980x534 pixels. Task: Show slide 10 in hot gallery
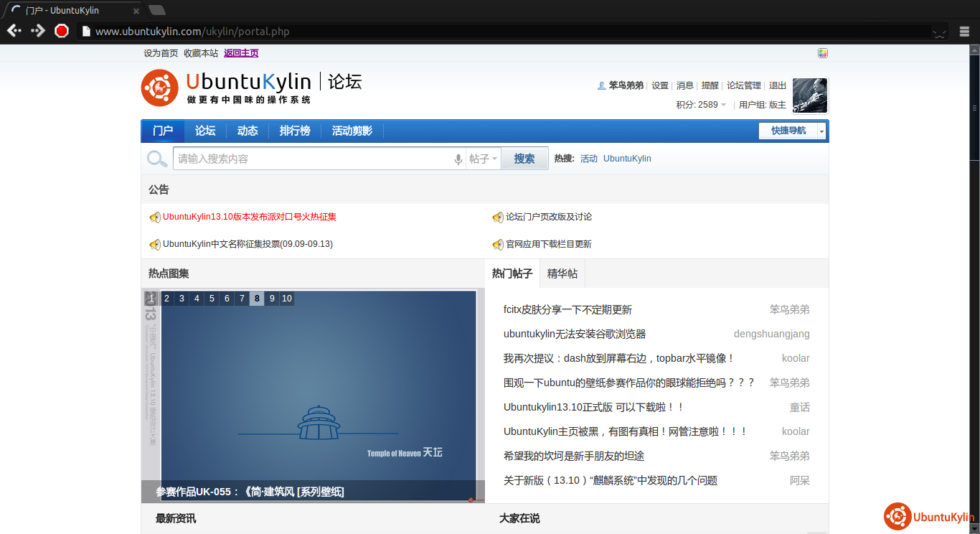(287, 299)
